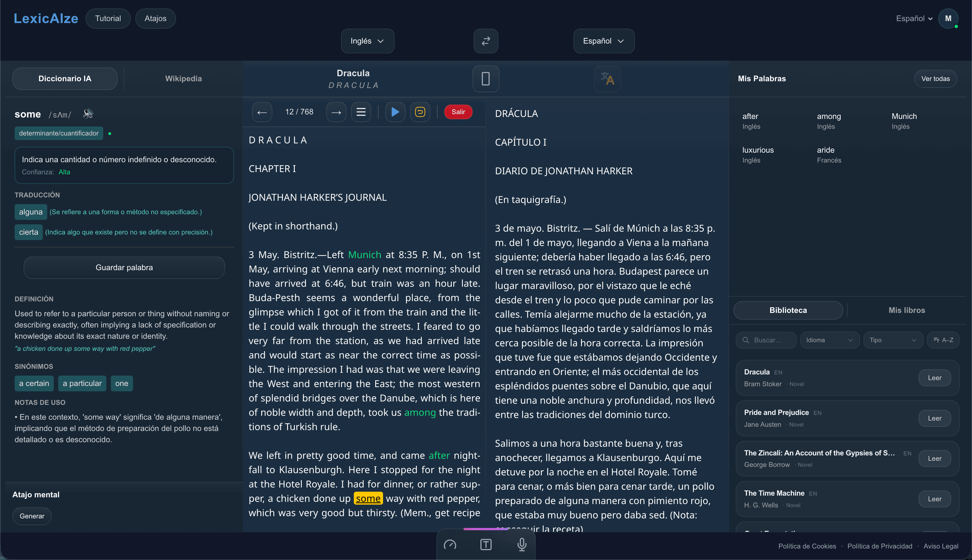
Task: Open the Idioma filter dropdown
Action: [830, 340]
